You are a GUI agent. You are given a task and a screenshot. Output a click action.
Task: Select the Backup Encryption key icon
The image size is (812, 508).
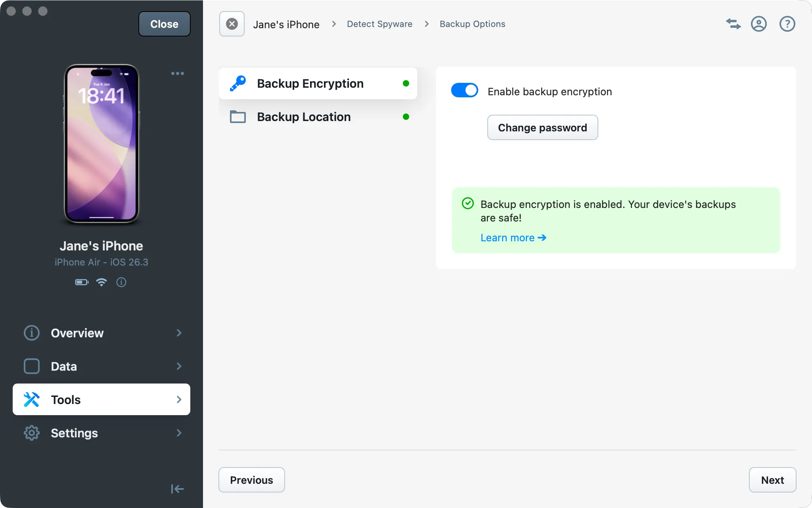[237, 83]
